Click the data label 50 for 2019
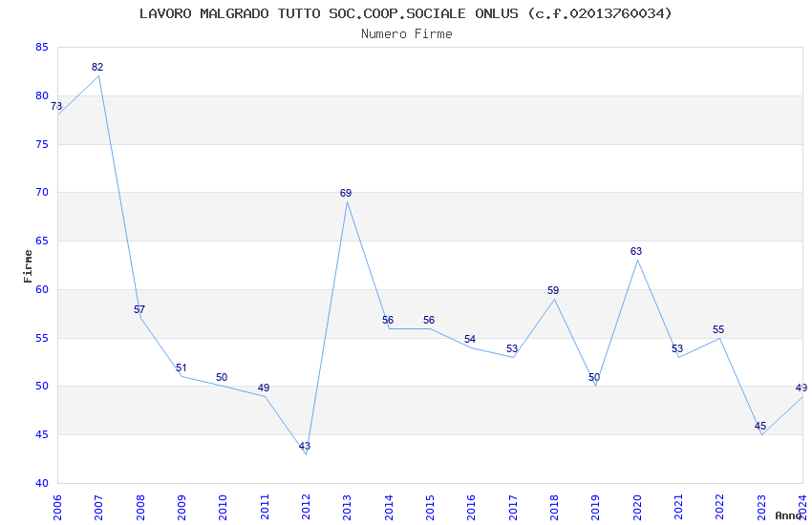The image size is (812, 525). coord(594,377)
